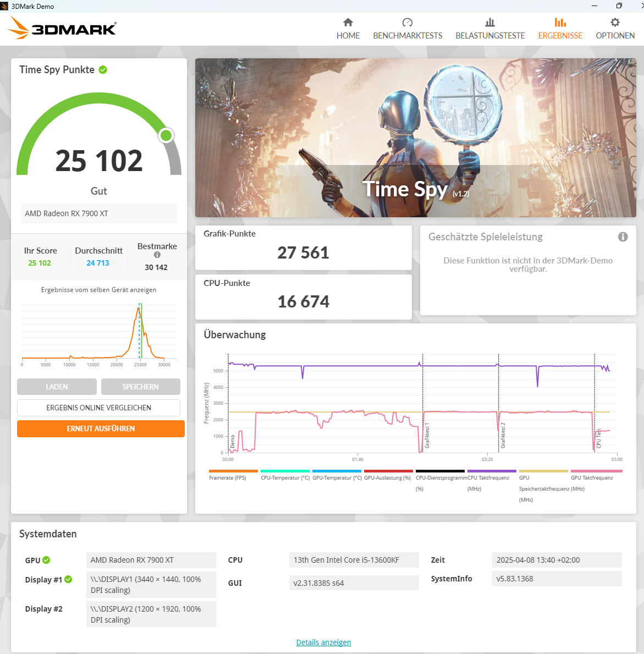The width and height of the screenshot is (644, 654).
Task: Click ERGEBNIS ONLINE VERGLEICHEN button
Action: (98, 408)
